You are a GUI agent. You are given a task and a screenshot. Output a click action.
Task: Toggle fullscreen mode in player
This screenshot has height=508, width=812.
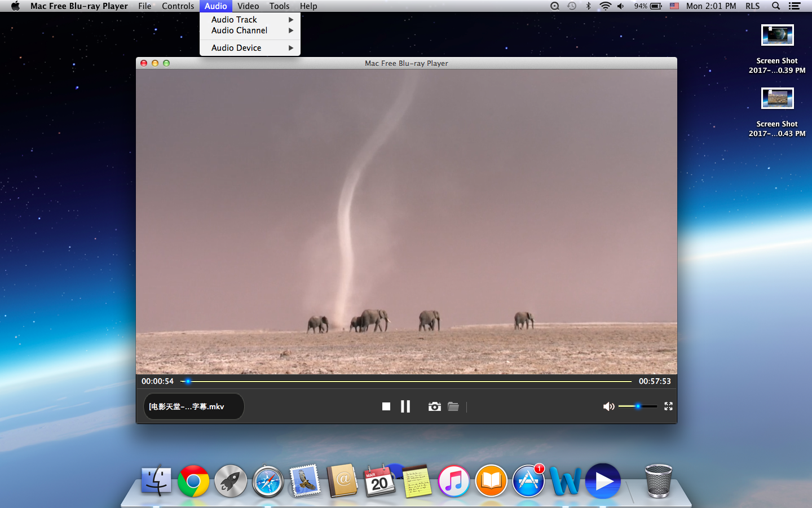(668, 406)
